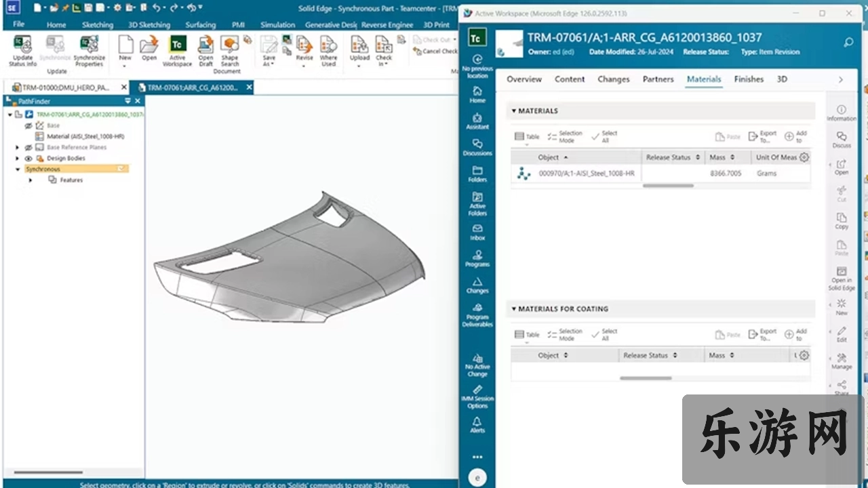The image size is (868, 488).
Task: Expand the Features tree node
Action: click(x=30, y=180)
